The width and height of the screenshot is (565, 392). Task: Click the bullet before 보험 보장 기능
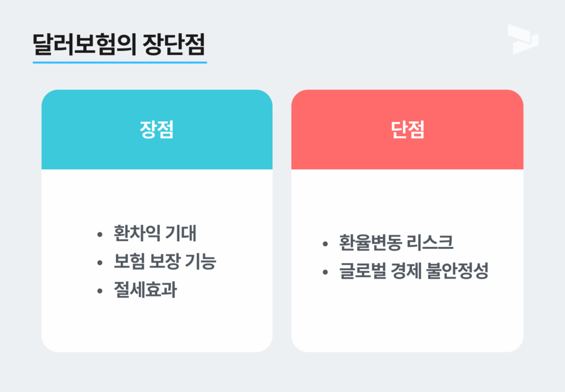pos(100,263)
